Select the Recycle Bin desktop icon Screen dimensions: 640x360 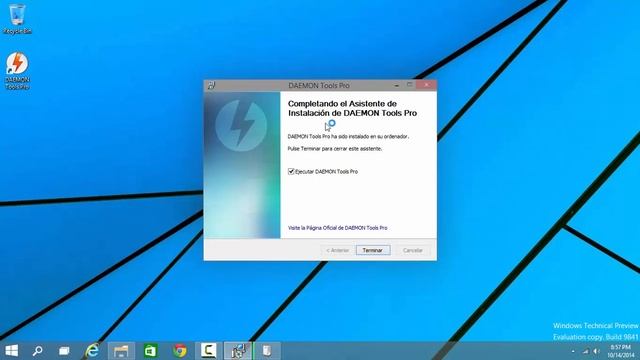click(x=17, y=19)
